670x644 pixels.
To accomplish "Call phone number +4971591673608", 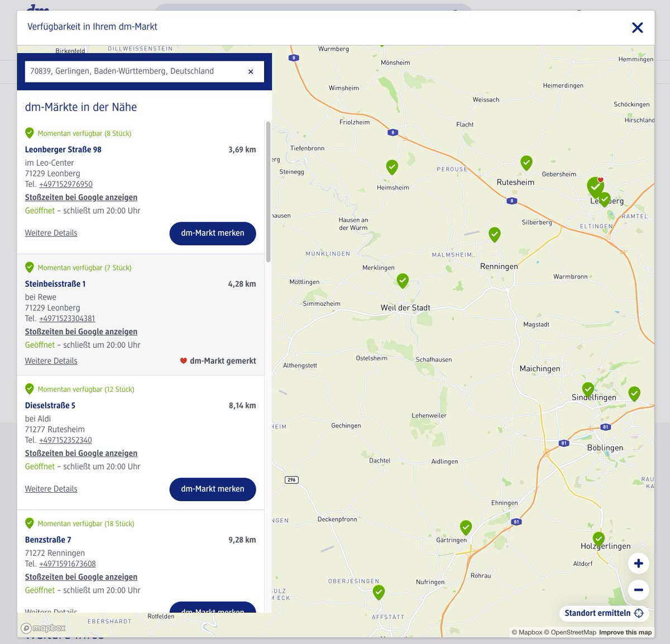I will [68, 564].
